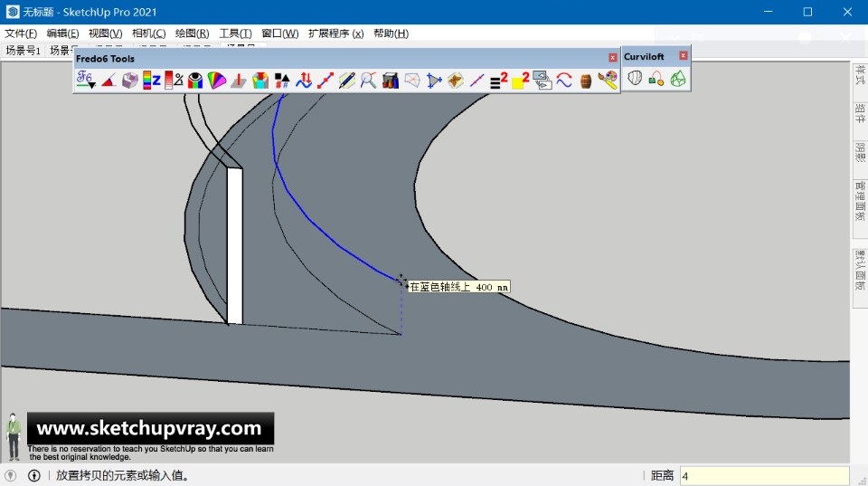
Task: Click the rainbow fan palette icon
Action: pos(217,81)
